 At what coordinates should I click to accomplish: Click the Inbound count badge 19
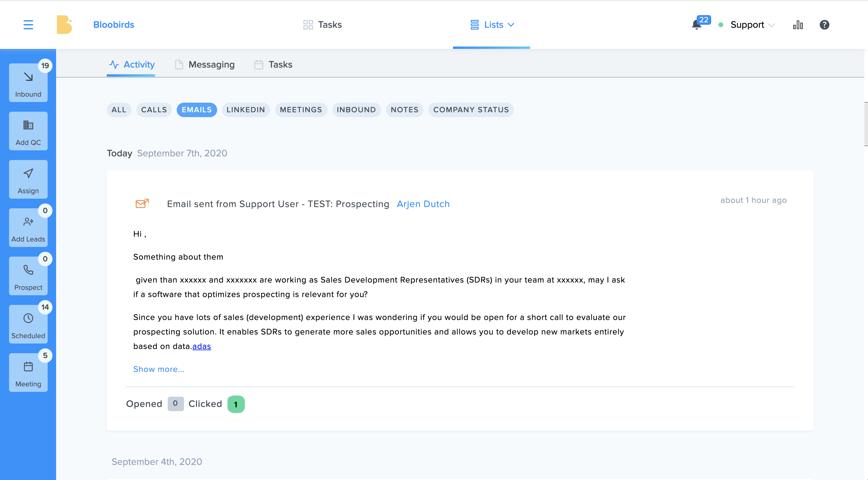coord(45,66)
